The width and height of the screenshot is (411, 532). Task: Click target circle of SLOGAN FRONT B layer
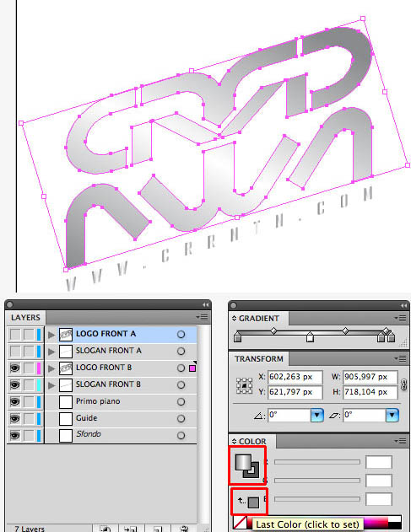click(181, 384)
